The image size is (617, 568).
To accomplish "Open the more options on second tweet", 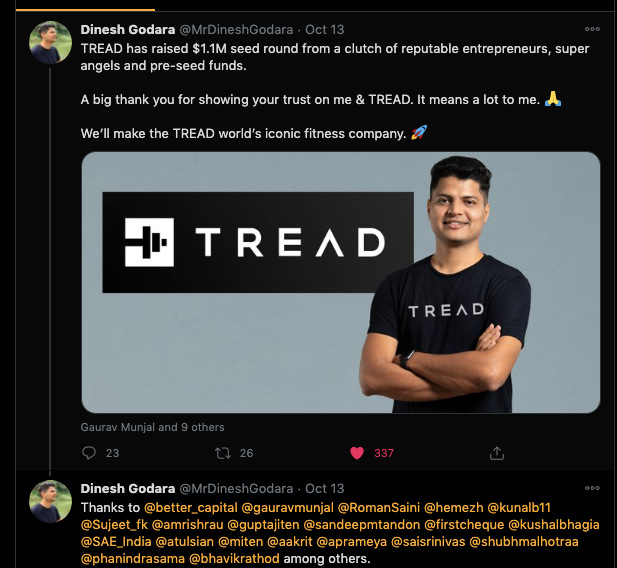I will (x=592, y=488).
